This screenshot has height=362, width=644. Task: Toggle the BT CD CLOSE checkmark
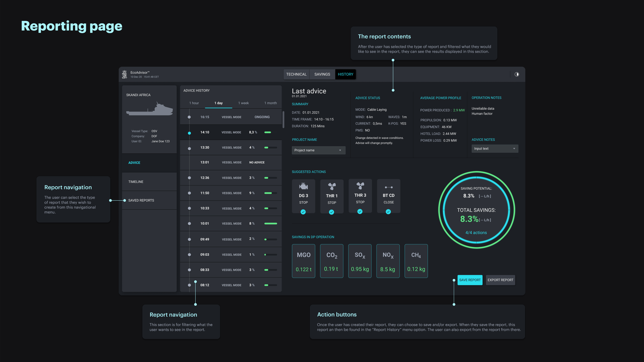pyautogui.click(x=388, y=212)
